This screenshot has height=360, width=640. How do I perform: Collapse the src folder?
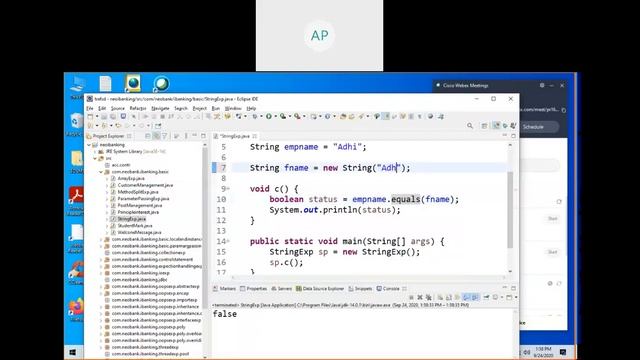point(95,158)
